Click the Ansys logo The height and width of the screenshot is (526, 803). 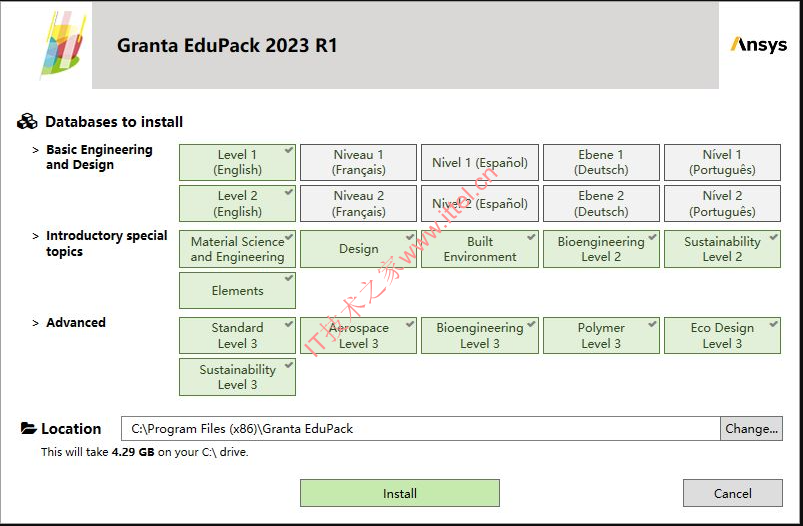coord(759,45)
